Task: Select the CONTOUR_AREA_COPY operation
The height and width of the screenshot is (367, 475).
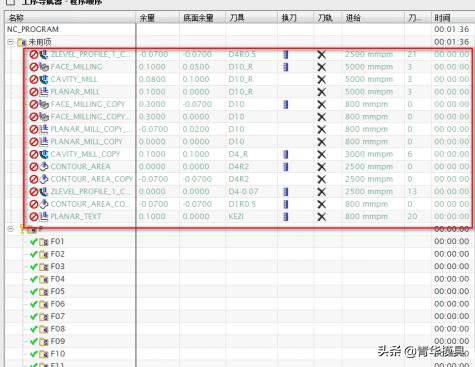Action: pos(92,179)
